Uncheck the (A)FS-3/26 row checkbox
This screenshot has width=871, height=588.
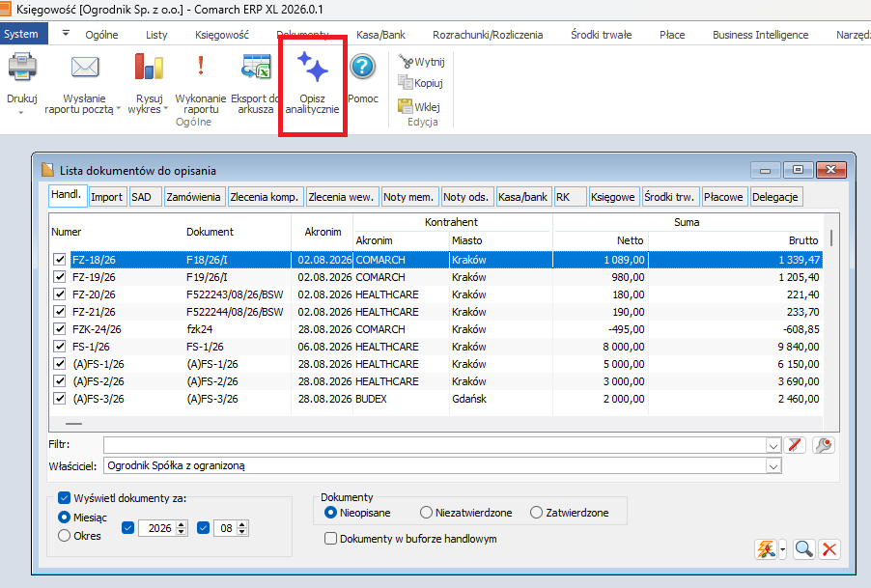point(60,398)
